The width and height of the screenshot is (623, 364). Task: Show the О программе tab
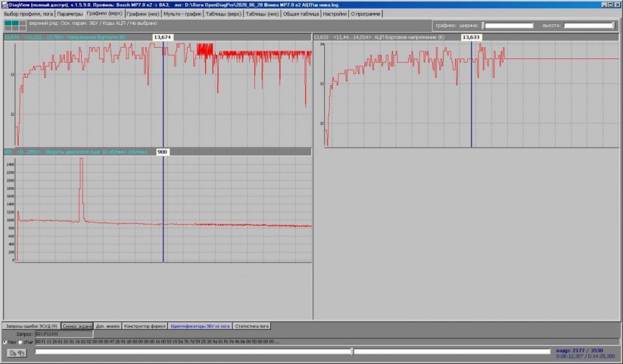pyautogui.click(x=365, y=14)
